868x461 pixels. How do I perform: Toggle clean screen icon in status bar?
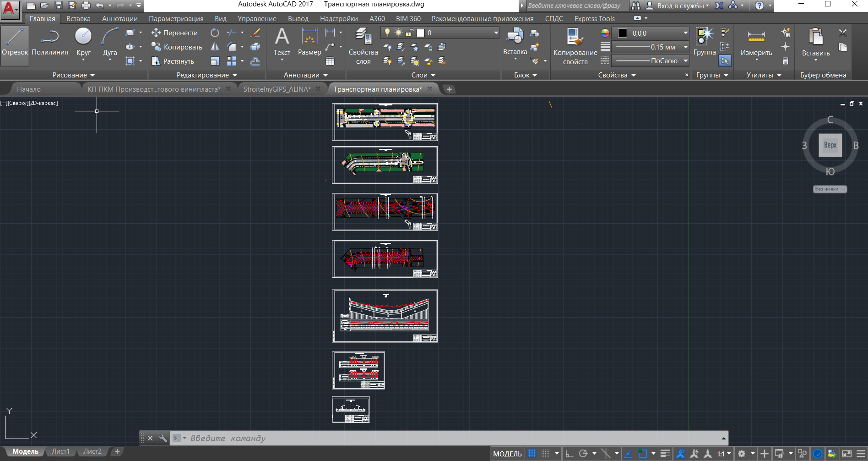tap(846, 454)
